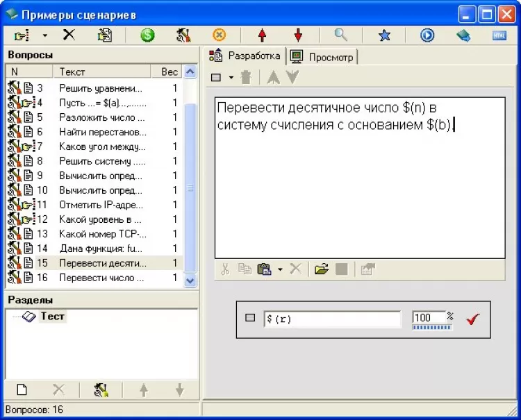Click the add answer rectangle icon
Image resolution: width=521 pixels, height=420 pixels.
click(216, 77)
